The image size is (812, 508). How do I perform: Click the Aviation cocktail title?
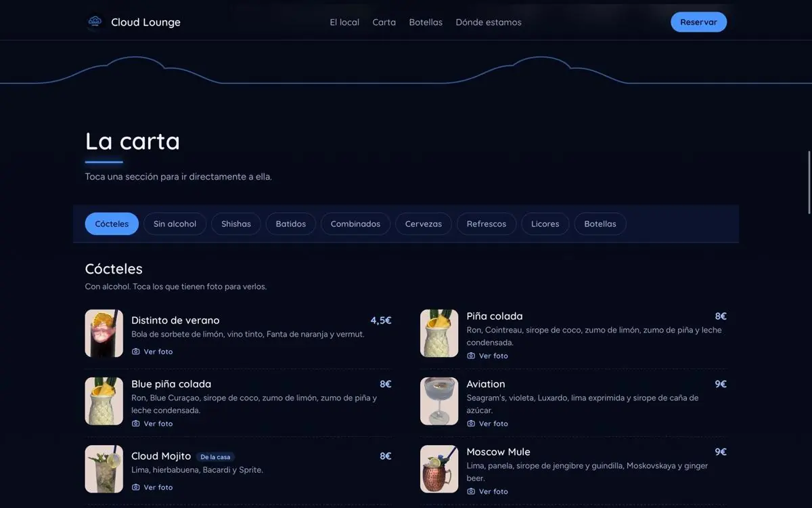pos(486,384)
